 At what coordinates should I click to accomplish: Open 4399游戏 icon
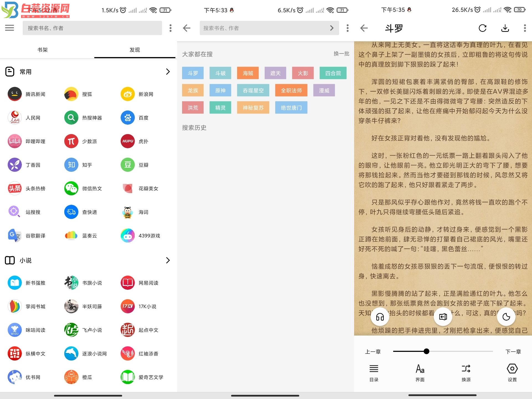(x=128, y=236)
